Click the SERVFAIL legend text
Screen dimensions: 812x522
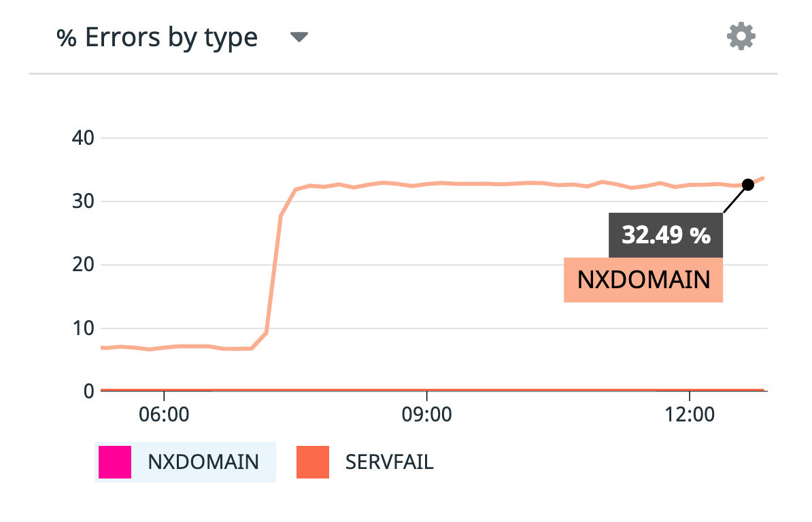[x=390, y=462]
